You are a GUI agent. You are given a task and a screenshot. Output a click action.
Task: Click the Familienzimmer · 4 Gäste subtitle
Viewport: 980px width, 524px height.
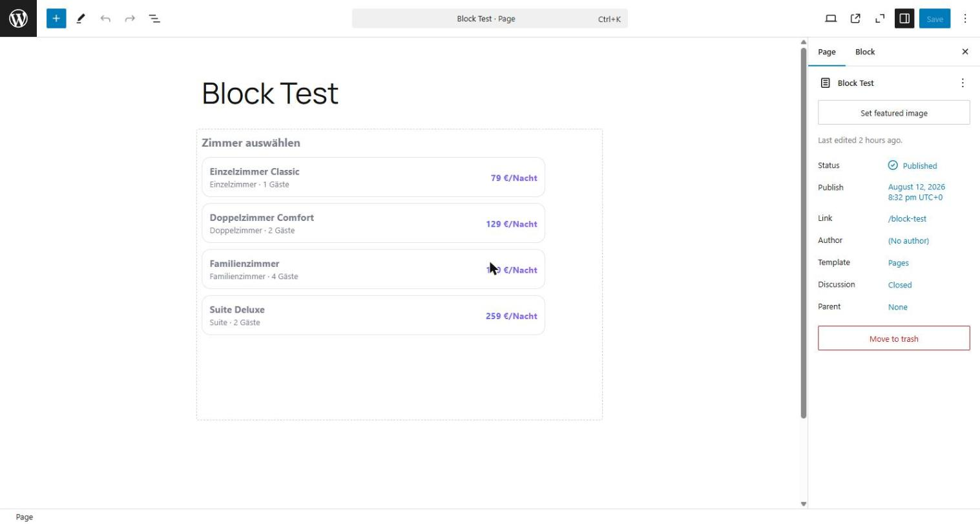tap(254, 277)
